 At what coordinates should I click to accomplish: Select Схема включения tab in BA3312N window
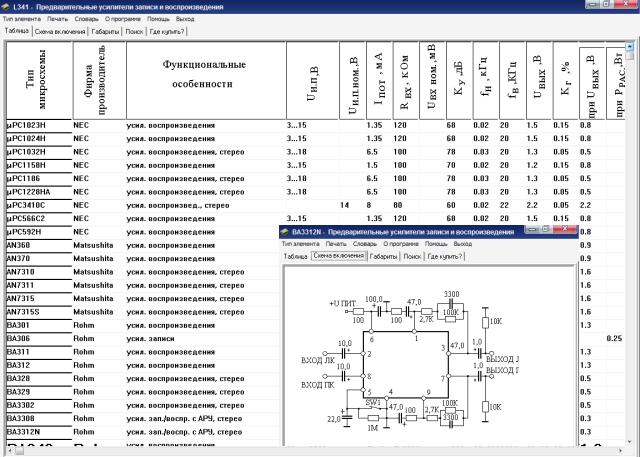338,256
